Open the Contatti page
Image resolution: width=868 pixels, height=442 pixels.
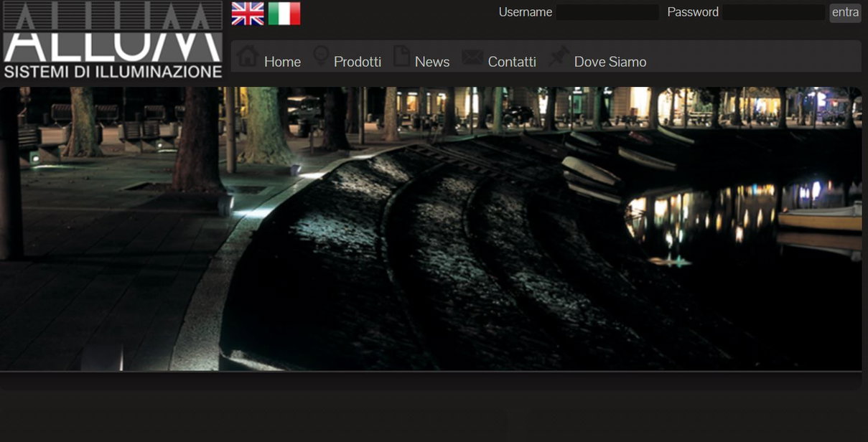click(512, 62)
